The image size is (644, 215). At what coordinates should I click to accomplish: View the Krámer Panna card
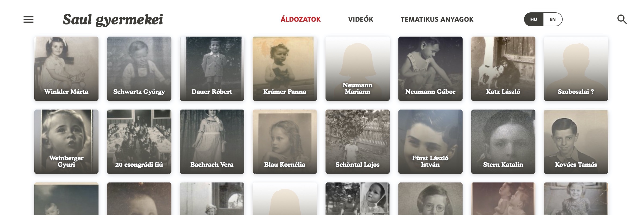point(285,69)
